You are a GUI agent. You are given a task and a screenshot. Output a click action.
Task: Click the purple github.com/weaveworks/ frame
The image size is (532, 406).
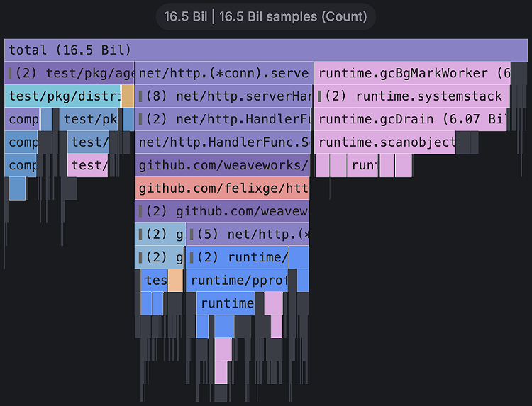[x=222, y=166]
